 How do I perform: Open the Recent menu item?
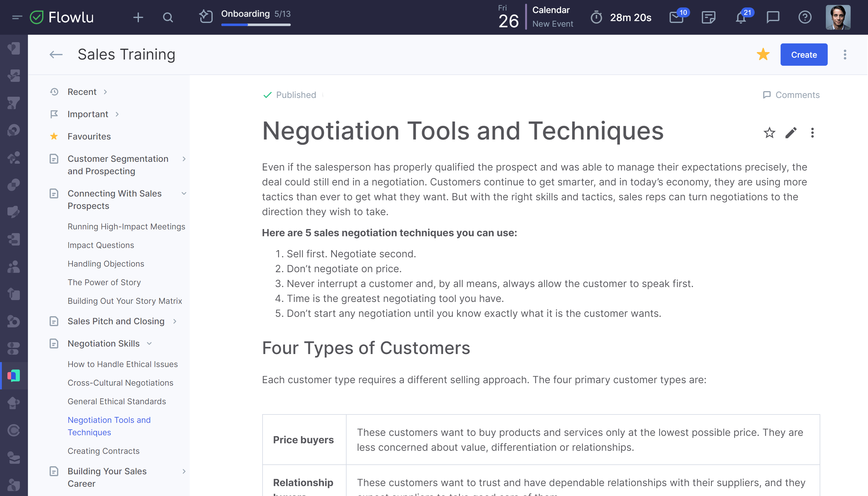click(82, 92)
